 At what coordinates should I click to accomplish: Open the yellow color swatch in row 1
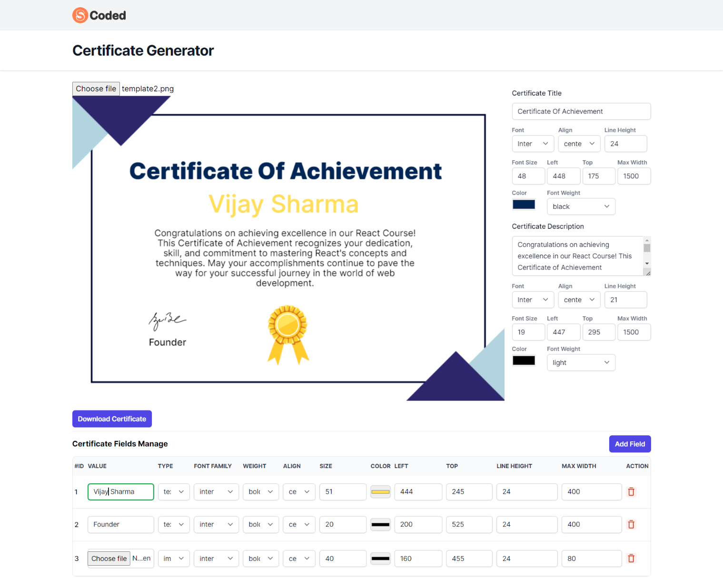[x=380, y=492]
